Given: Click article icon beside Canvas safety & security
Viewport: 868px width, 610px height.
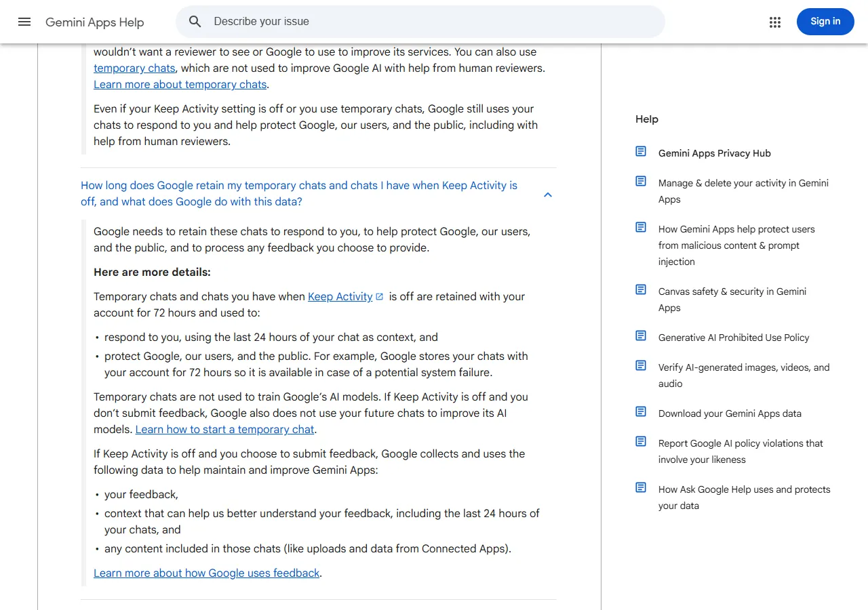Looking at the screenshot, I should point(641,289).
